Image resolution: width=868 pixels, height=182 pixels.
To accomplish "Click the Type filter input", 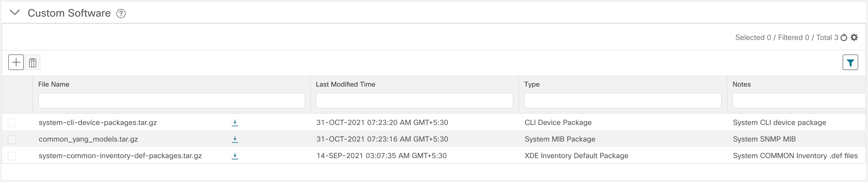I will click(x=622, y=101).
